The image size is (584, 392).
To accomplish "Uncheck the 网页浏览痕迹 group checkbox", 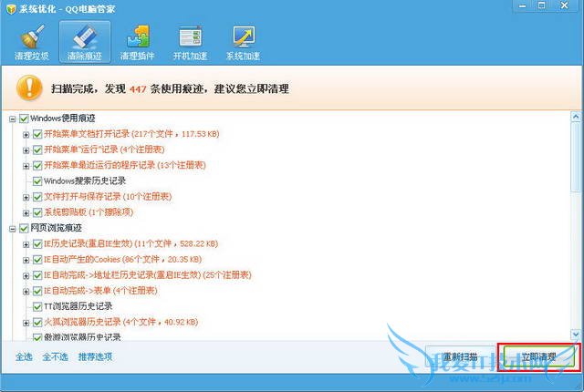I will pyautogui.click(x=24, y=228).
